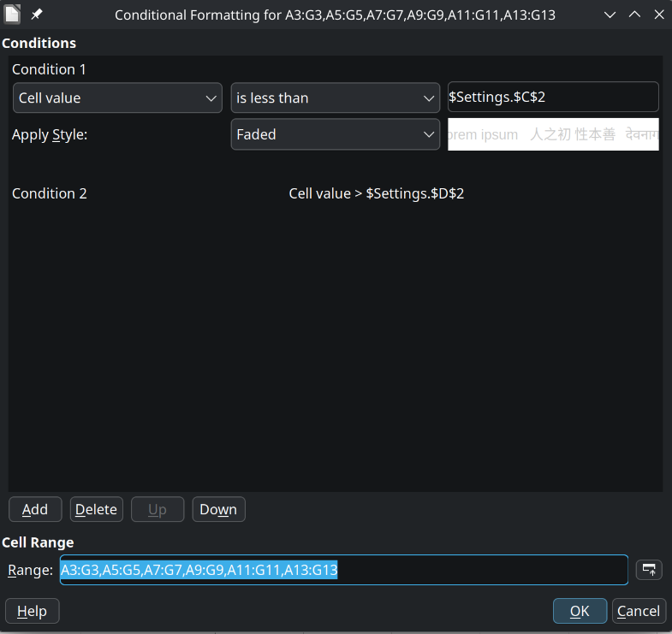Click the 'Cell value > $Settings.$D$2' text
Image resolution: width=672 pixels, height=634 pixels.
tap(377, 193)
